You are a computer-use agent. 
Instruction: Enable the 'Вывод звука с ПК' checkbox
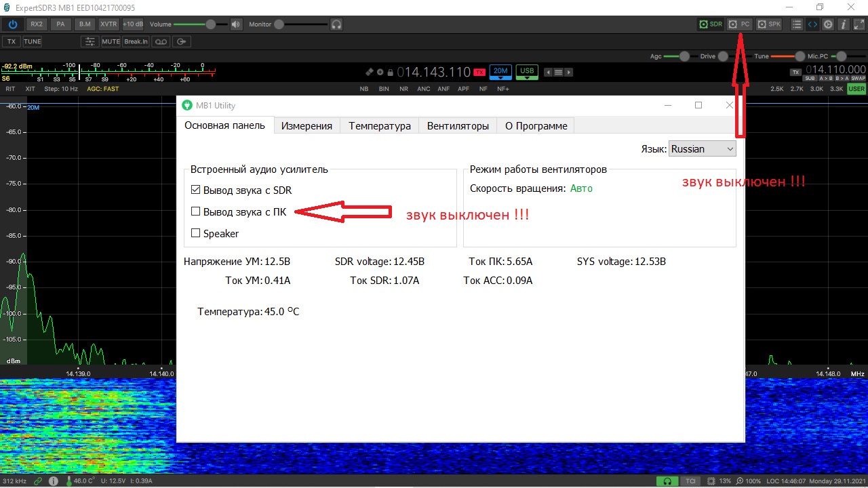click(x=195, y=211)
